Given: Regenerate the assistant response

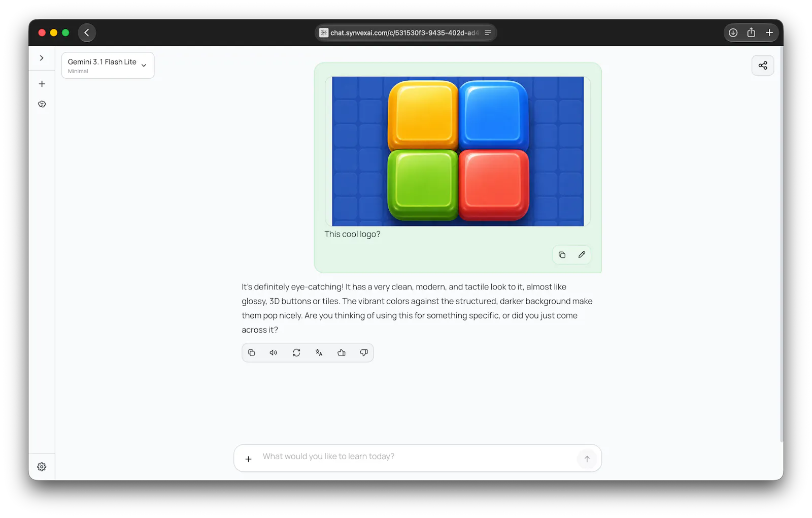Looking at the screenshot, I should [296, 352].
